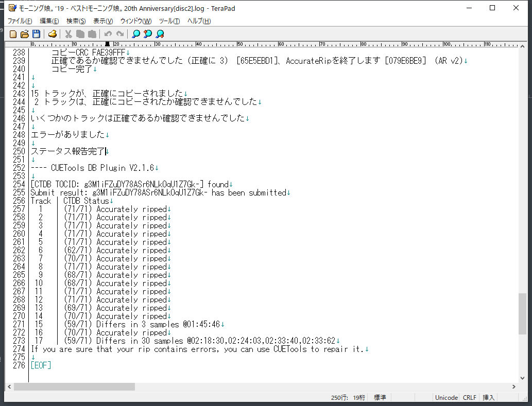This screenshot has height=406, width=532.
Task: Click the CRLF line ending status entry
Action: [470, 398]
